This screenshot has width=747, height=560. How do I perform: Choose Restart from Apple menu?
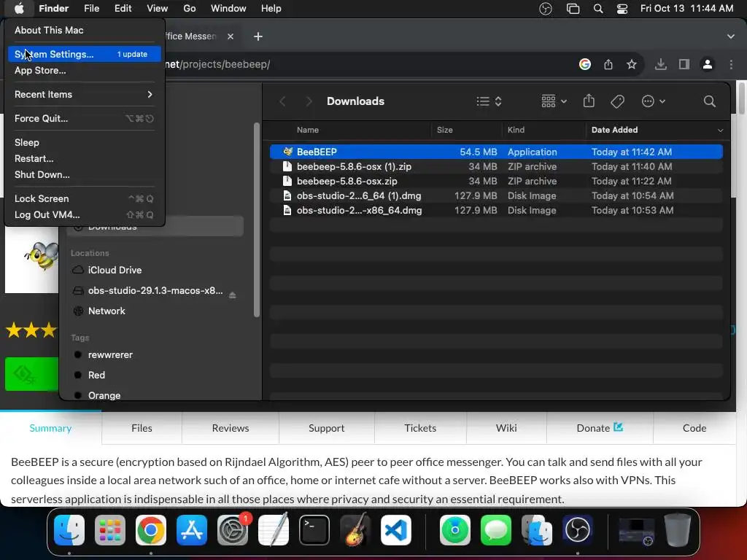[85, 158]
